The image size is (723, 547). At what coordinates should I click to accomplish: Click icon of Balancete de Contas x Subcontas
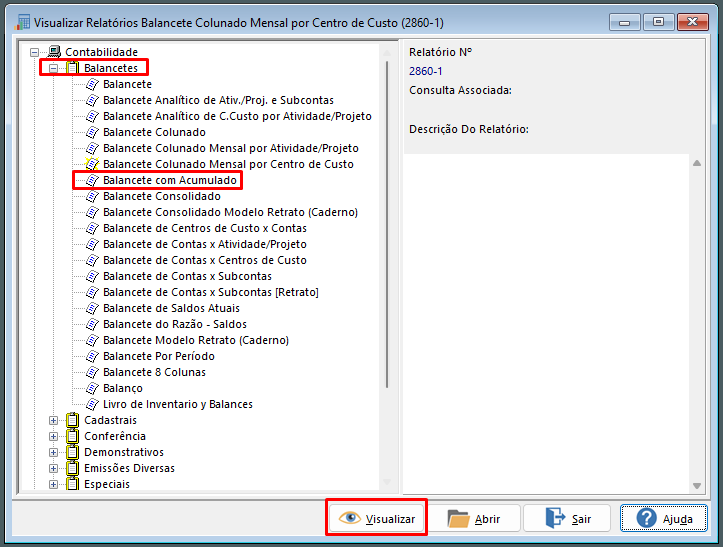pos(92,276)
